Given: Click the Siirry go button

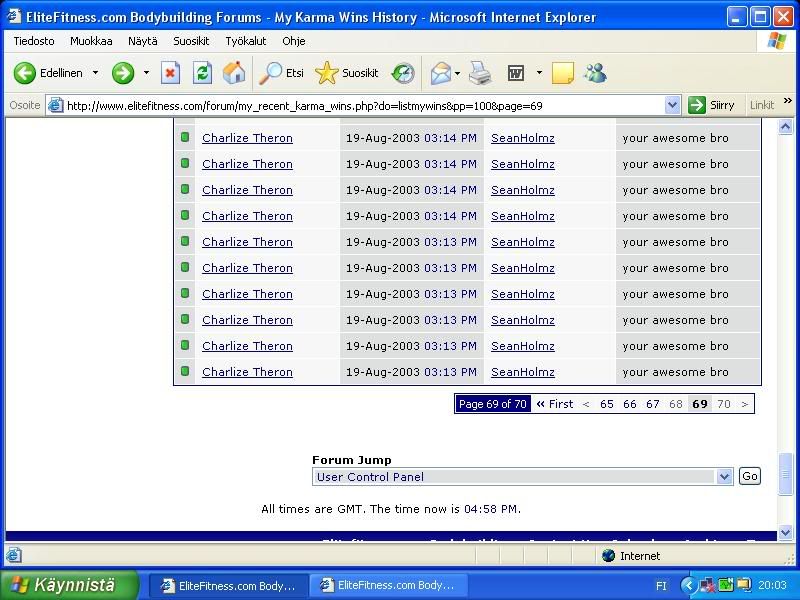Looking at the screenshot, I should click(712, 105).
